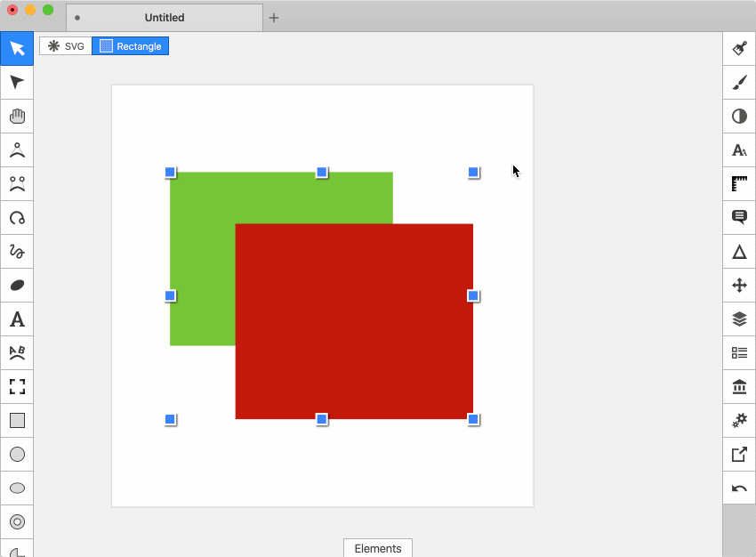Select the Circle shape tool
756x557 pixels.
[17, 454]
